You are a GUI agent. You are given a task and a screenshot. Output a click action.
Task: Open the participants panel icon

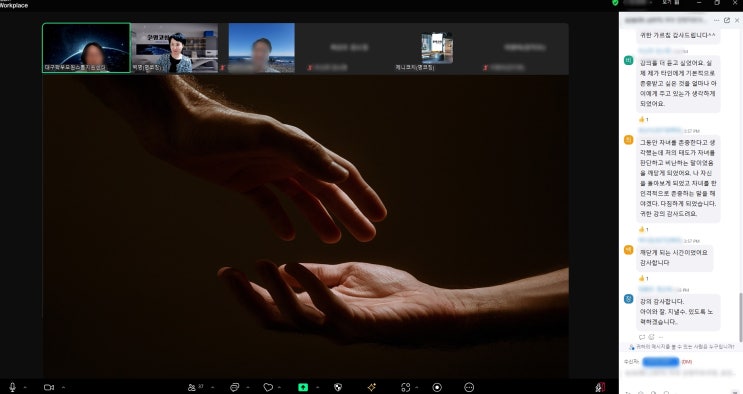pos(192,387)
